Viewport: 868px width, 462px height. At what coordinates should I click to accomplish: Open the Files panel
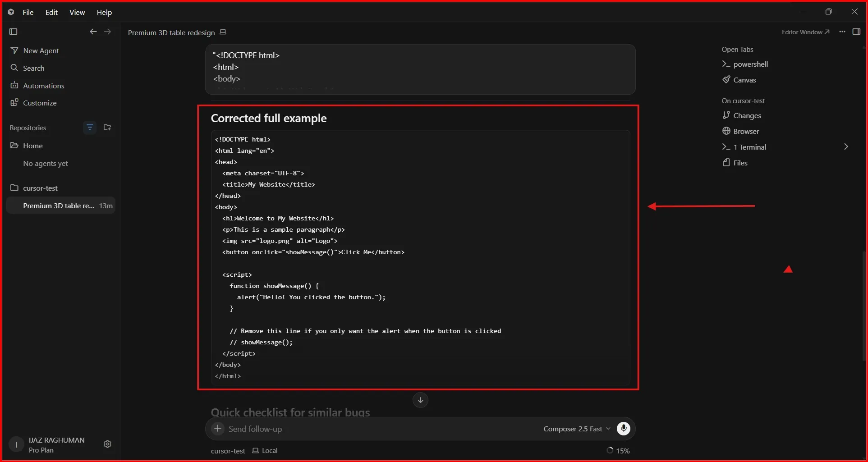pyautogui.click(x=735, y=163)
